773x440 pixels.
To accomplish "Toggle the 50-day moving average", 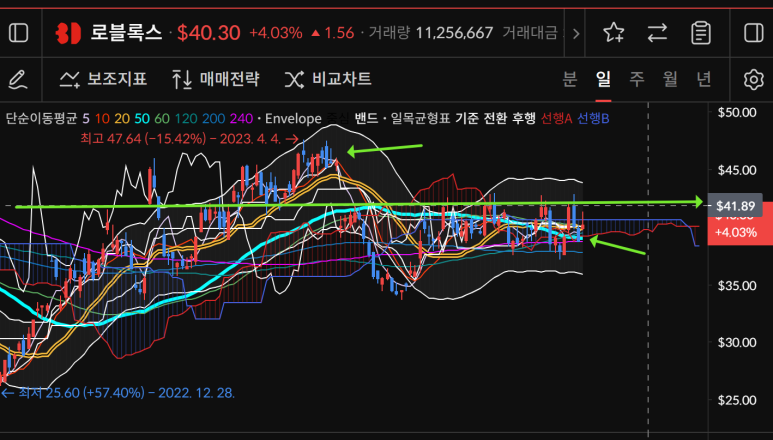I will 142,118.
